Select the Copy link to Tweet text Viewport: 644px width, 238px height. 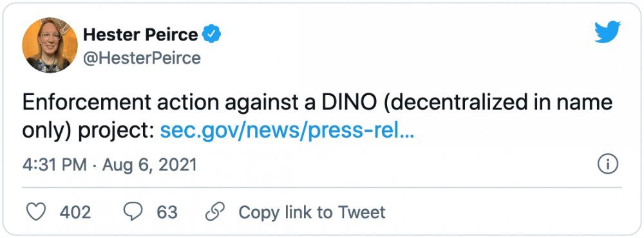312,212
